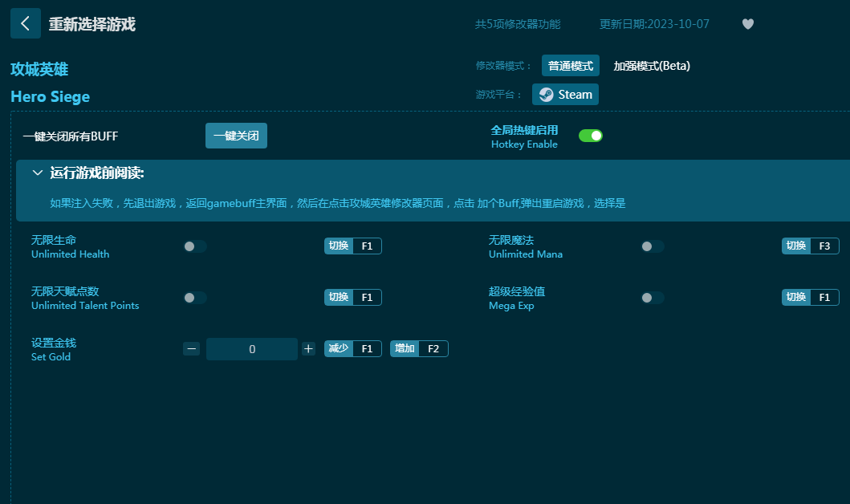Turn on Unlimited Talent Points
The width and height of the screenshot is (850, 504).
point(194,298)
